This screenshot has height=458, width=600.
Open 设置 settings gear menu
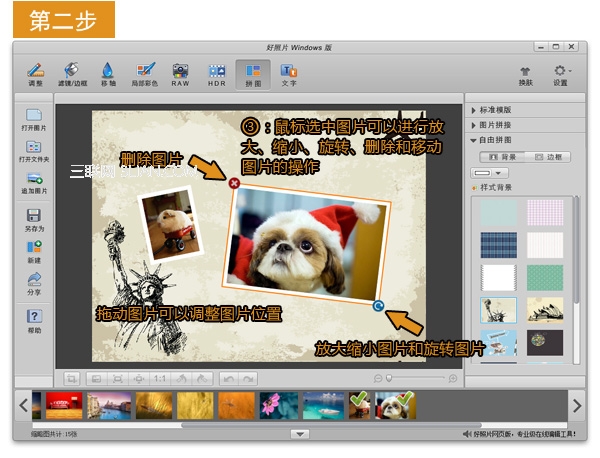point(561,75)
